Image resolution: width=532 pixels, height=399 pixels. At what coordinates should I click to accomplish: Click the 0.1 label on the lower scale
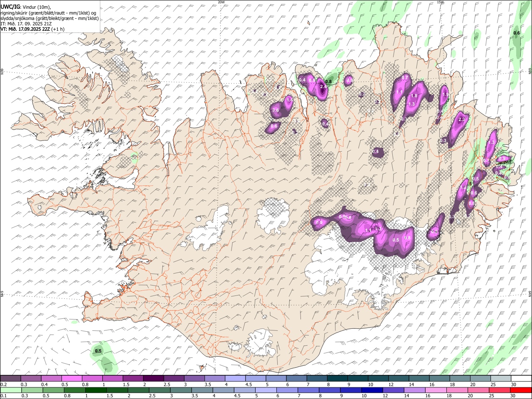(3, 396)
